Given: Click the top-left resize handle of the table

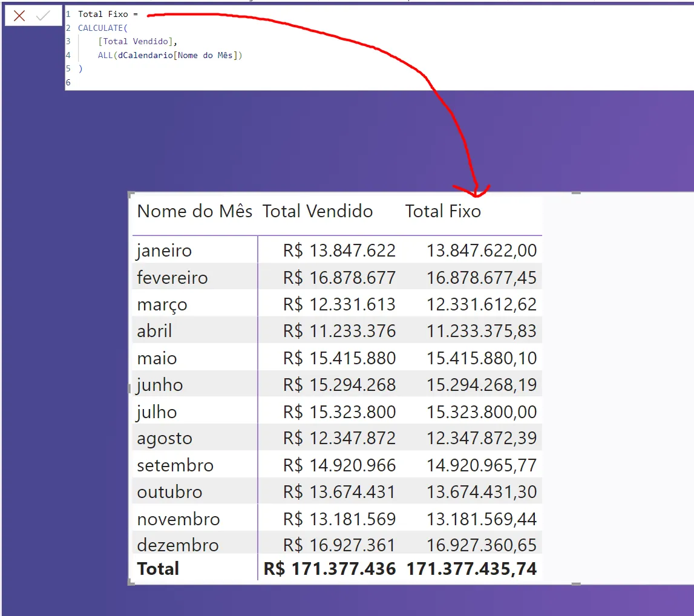Looking at the screenshot, I should [130, 194].
